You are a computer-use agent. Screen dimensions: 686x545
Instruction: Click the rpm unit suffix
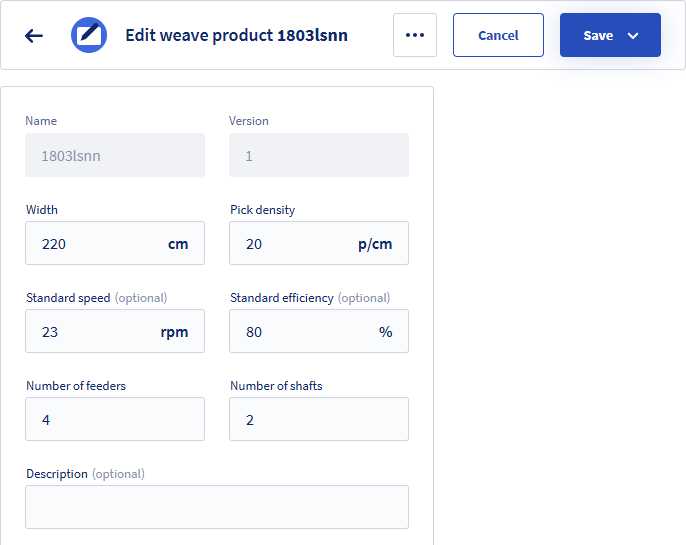(174, 332)
